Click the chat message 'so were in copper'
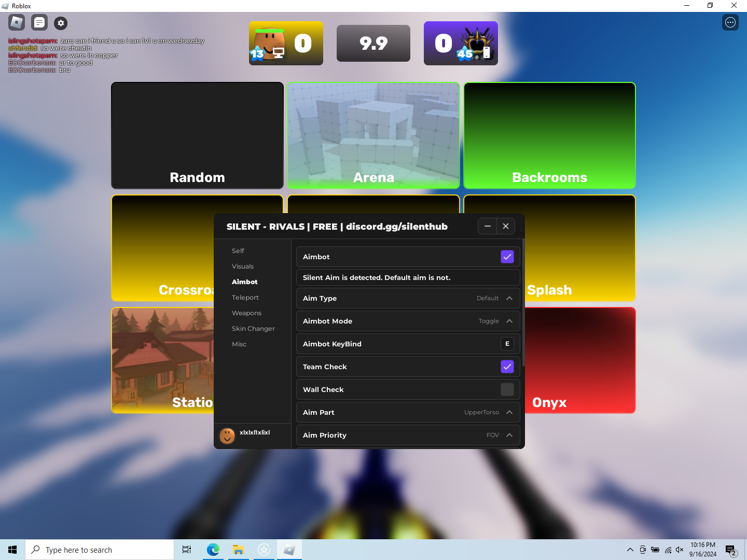Image resolution: width=747 pixels, height=560 pixels. pos(89,55)
